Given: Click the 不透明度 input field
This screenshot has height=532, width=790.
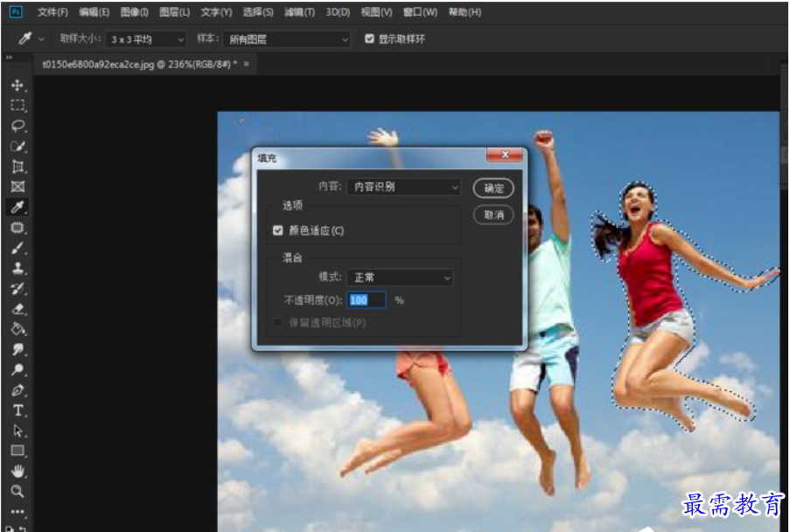Looking at the screenshot, I should point(367,300).
